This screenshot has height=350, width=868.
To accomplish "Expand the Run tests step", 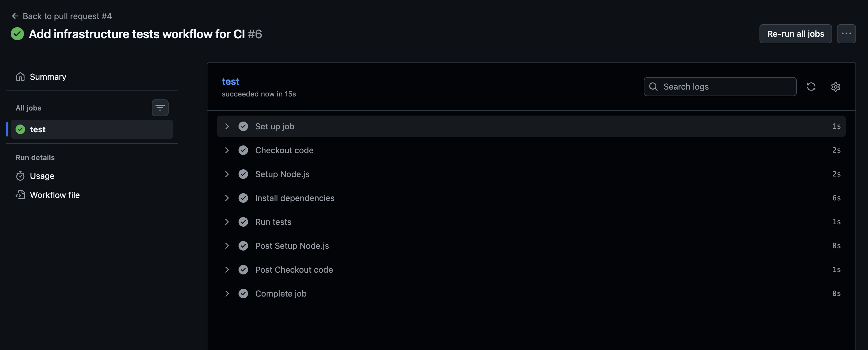I will [227, 222].
